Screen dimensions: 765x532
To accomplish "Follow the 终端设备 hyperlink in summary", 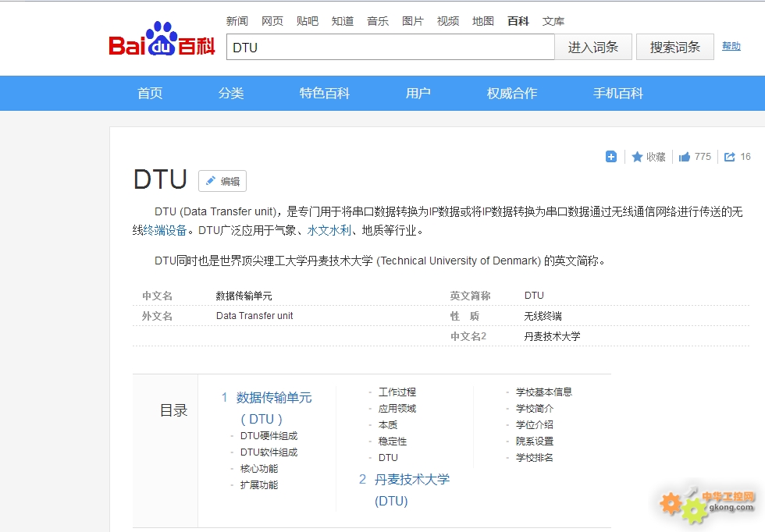I will [165, 230].
